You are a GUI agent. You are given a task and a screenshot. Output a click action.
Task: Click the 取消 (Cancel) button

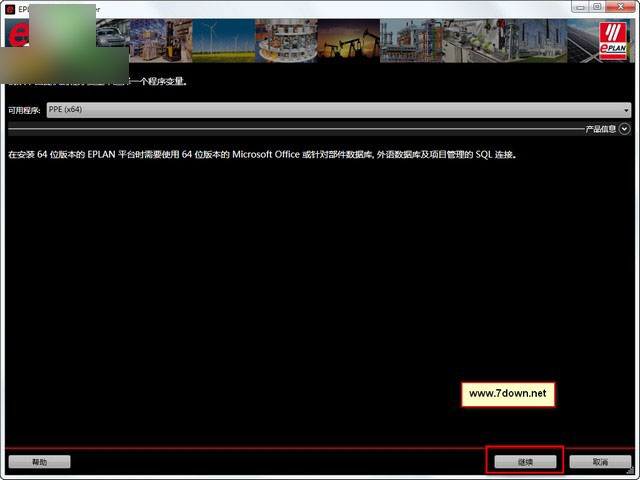click(x=600, y=462)
